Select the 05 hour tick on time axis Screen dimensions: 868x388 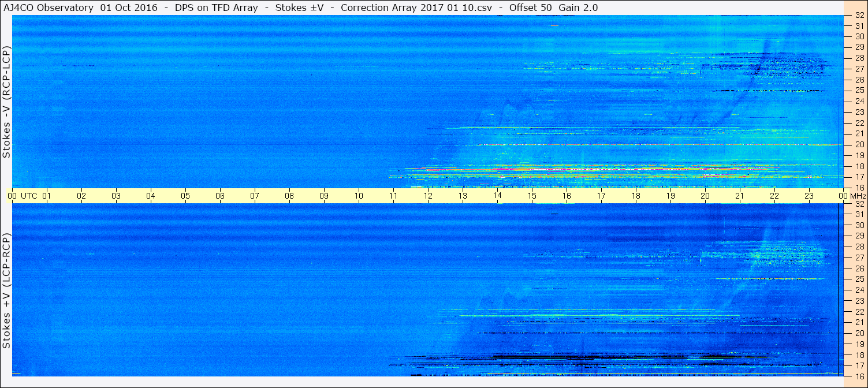(185, 196)
